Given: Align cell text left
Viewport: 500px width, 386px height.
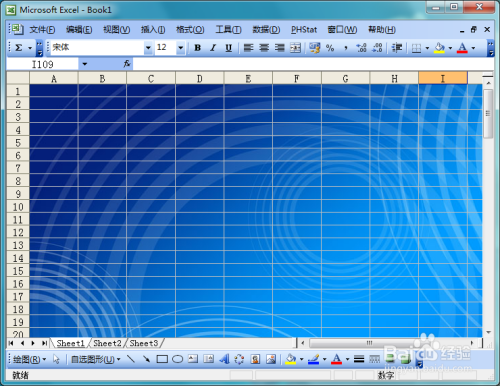Looking at the screenshot, I should click(x=248, y=48).
